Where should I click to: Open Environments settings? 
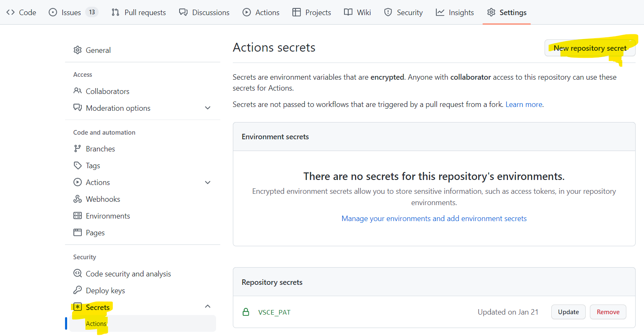[143, 216]
